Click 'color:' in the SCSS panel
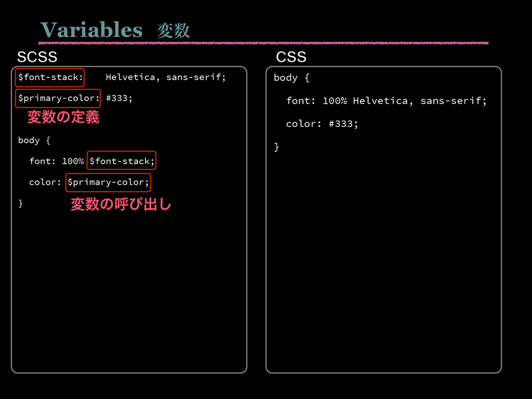Viewport: 532px width, 399px height. tap(45, 182)
